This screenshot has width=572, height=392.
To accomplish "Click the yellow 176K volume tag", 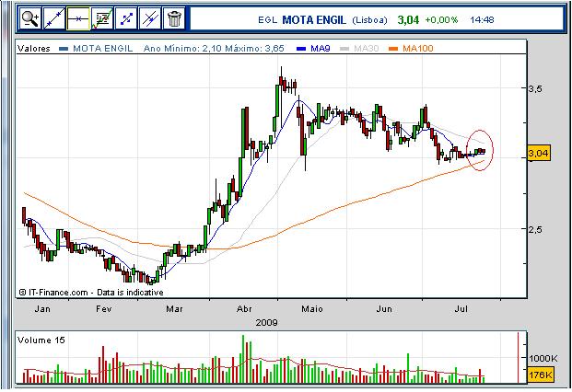I will (x=541, y=375).
